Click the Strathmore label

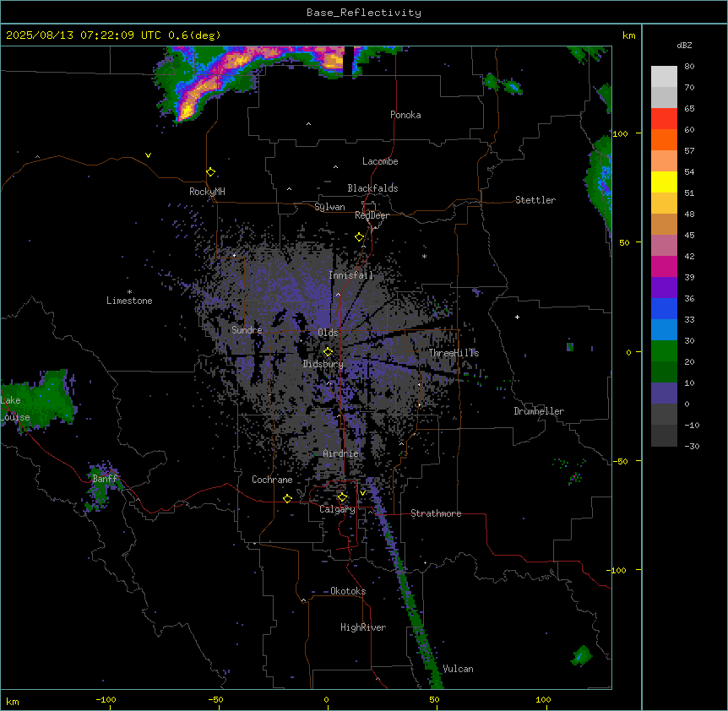click(436, 513)
